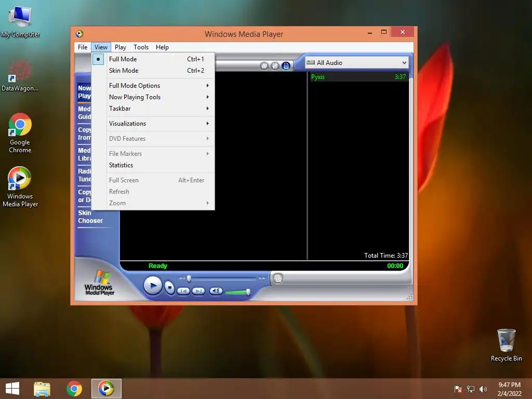Open the My Computer desktop icon

coord(20,22)
